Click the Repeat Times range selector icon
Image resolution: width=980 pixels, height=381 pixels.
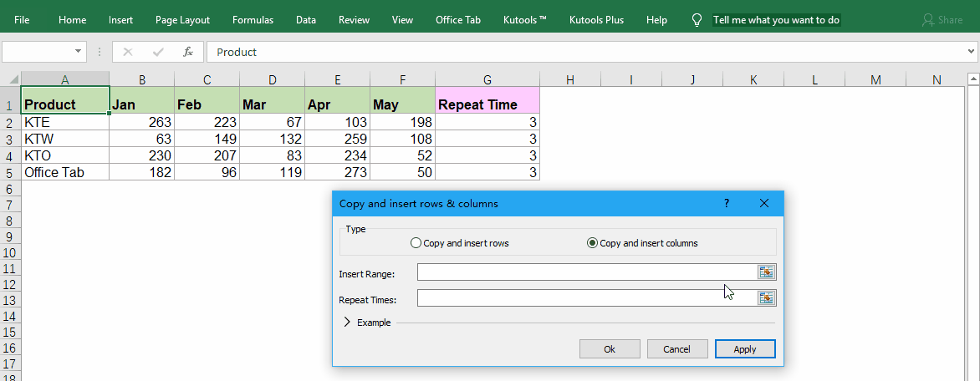pyautogui.click(x=767, y=298)
